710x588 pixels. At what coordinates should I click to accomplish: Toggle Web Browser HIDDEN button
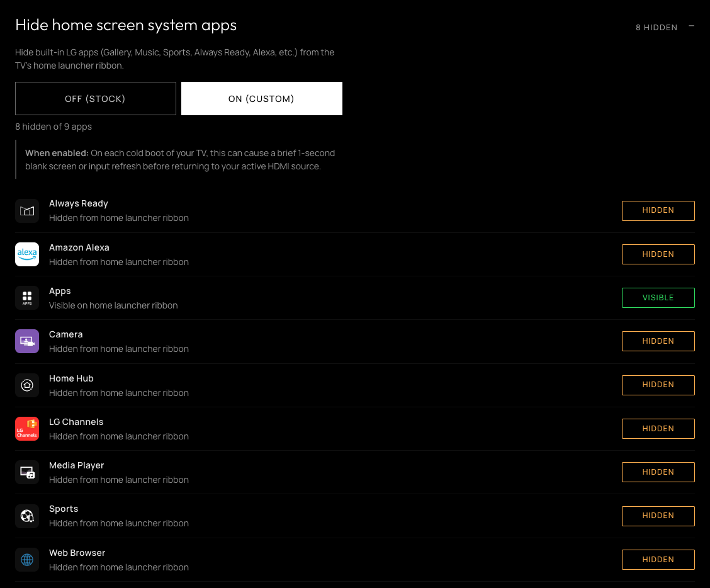coord(658,560)
